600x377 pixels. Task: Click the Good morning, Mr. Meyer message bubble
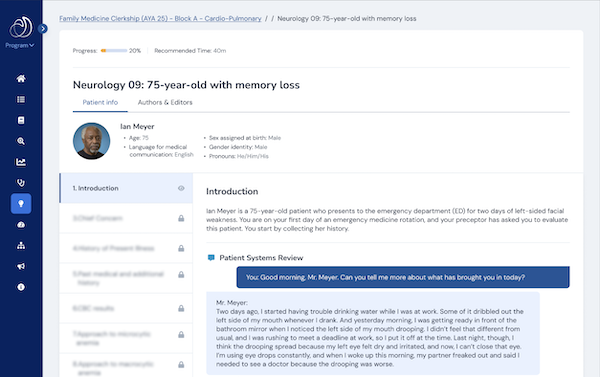point(403,277)
